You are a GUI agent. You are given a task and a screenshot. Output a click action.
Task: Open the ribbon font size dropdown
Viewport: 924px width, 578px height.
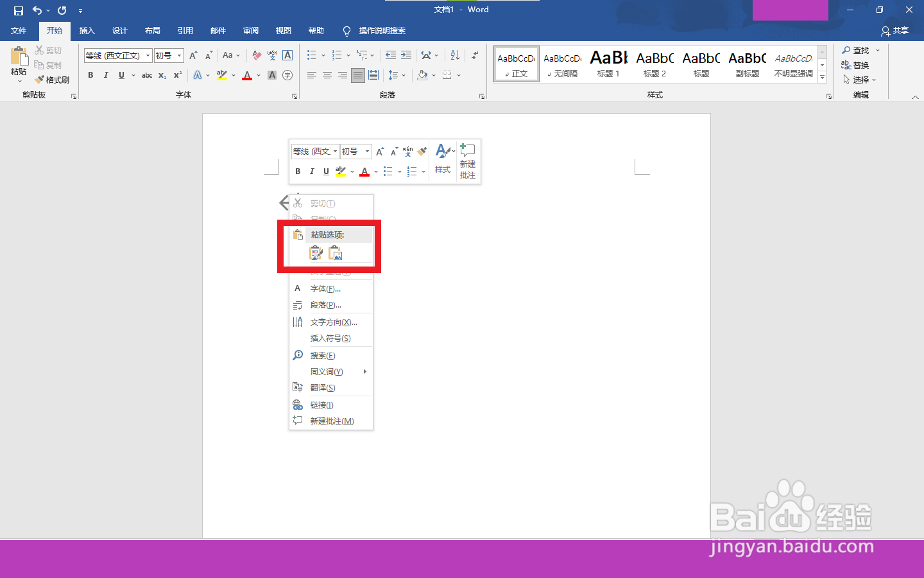[179, 55]
